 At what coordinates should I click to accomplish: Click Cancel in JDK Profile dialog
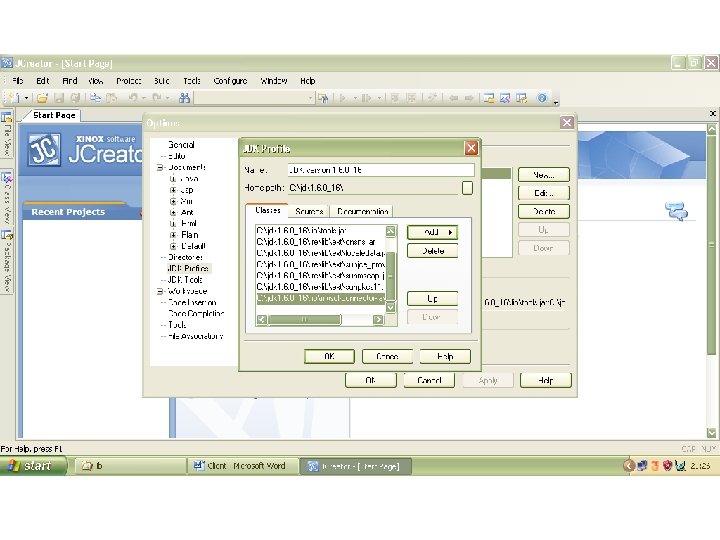387,356
